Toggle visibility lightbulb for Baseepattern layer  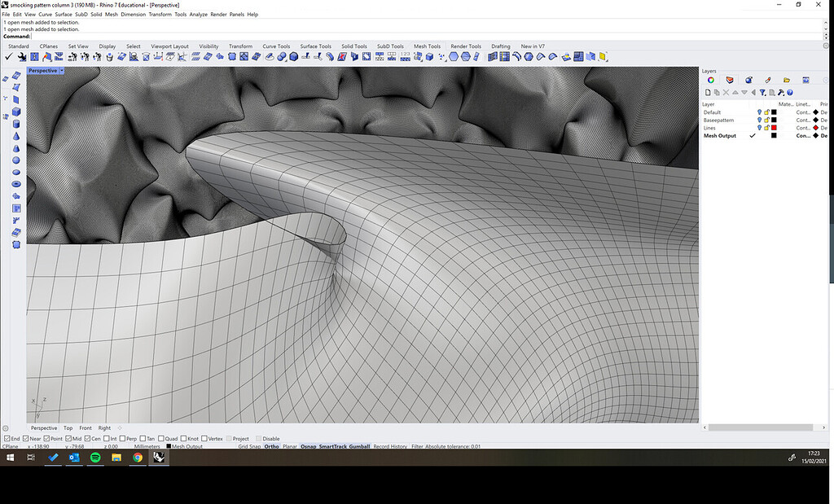(x=759, y=121)
